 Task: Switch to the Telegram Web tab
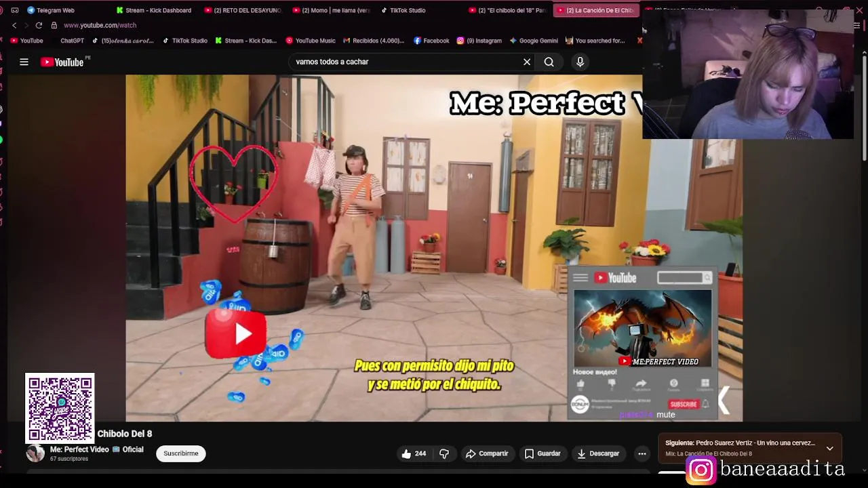(x=51, y=10)
